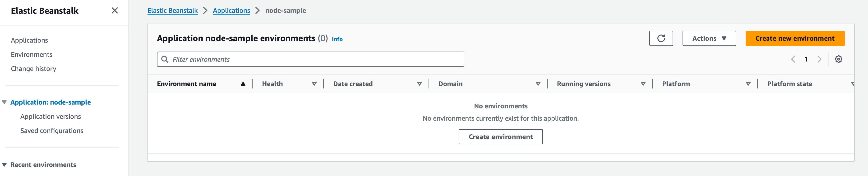
Task: Click Date created column header text
Action: click(353, 84)
